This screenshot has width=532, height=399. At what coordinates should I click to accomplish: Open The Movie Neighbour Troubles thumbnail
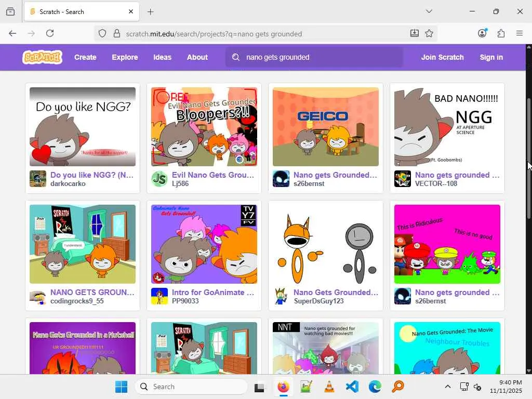[x=447, y=348]
